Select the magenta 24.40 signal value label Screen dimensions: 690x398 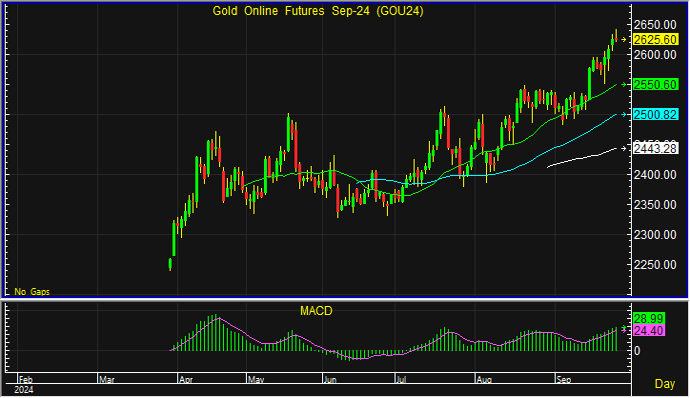(649, 331)
